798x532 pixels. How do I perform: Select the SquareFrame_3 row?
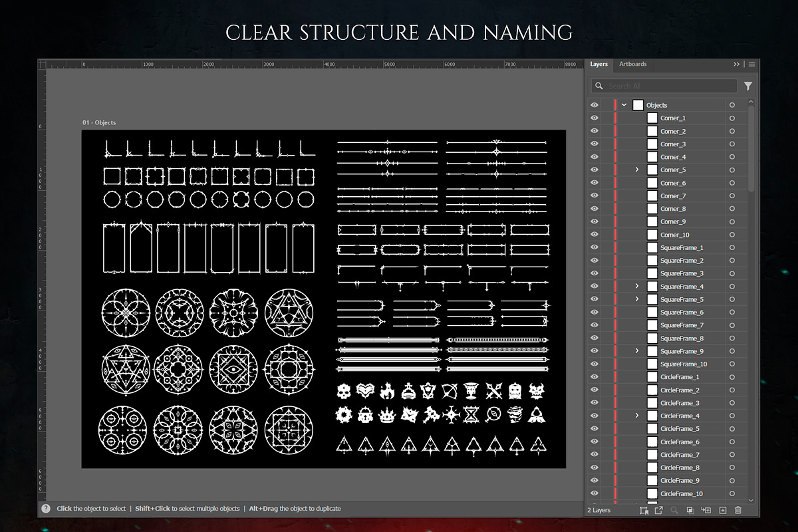[667, 273]
